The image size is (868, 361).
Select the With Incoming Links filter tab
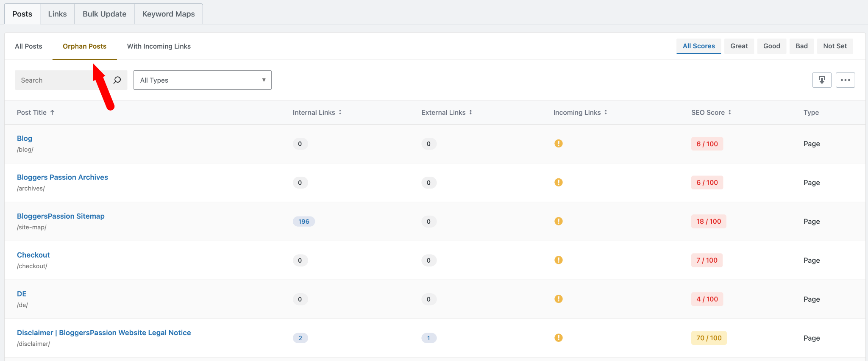159,46
